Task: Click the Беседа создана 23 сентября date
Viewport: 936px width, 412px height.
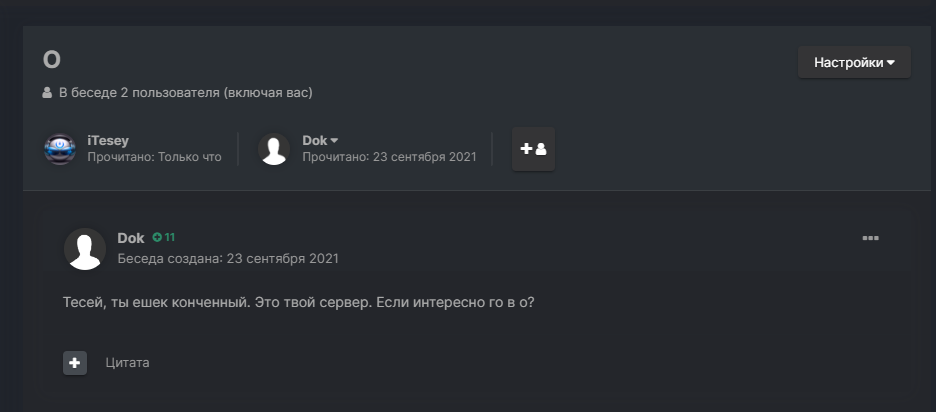Action: (x=228, y=259)
